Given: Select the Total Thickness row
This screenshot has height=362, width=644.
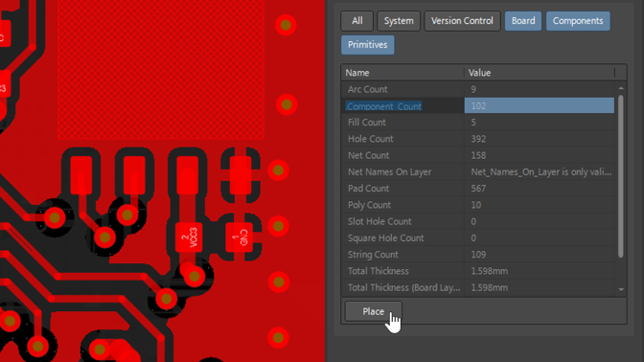Looking at the screenshot, I should click(477, 271).
